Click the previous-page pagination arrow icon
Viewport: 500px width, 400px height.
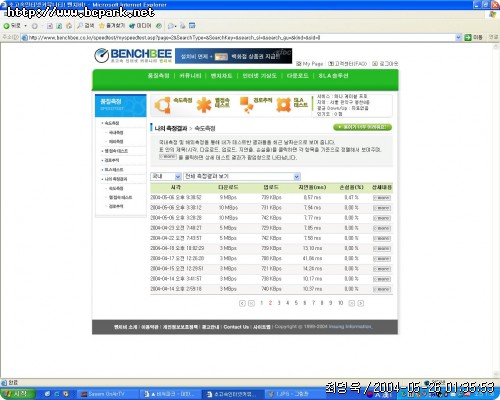pyautogui.click(x=251, y=303)
